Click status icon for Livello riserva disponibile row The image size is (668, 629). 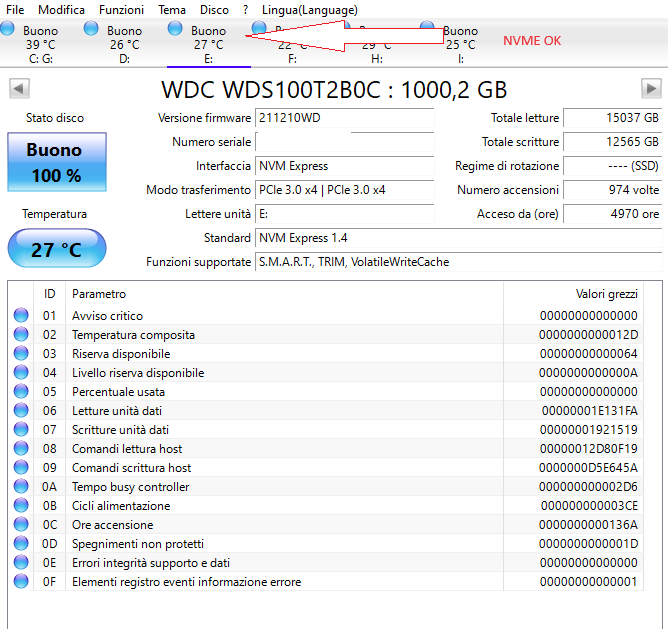[x=21, y=372]
